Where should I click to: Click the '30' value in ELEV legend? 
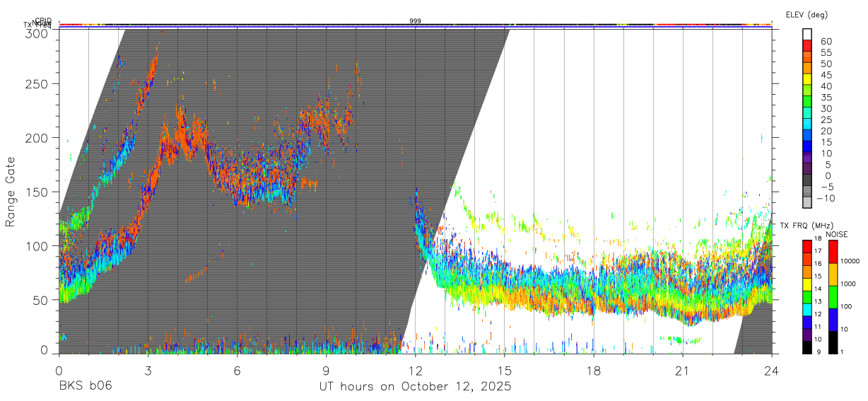[826, 109]
